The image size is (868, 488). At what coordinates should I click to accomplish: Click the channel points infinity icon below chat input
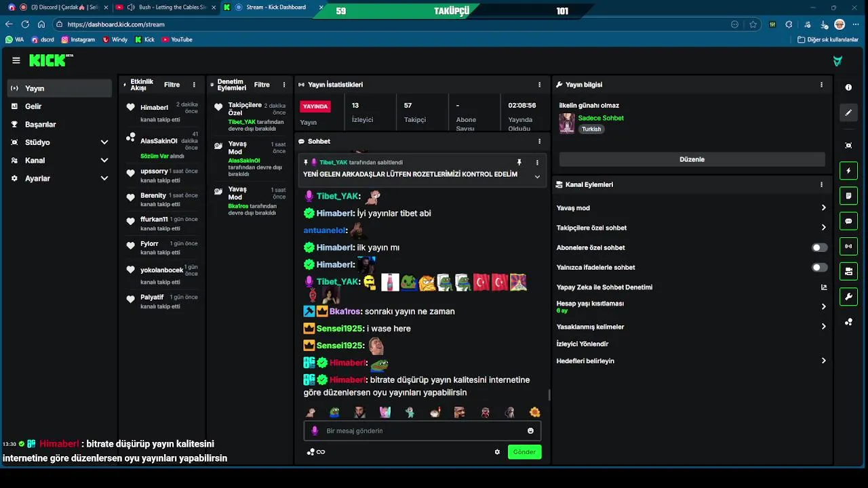[x=321, y=452]
